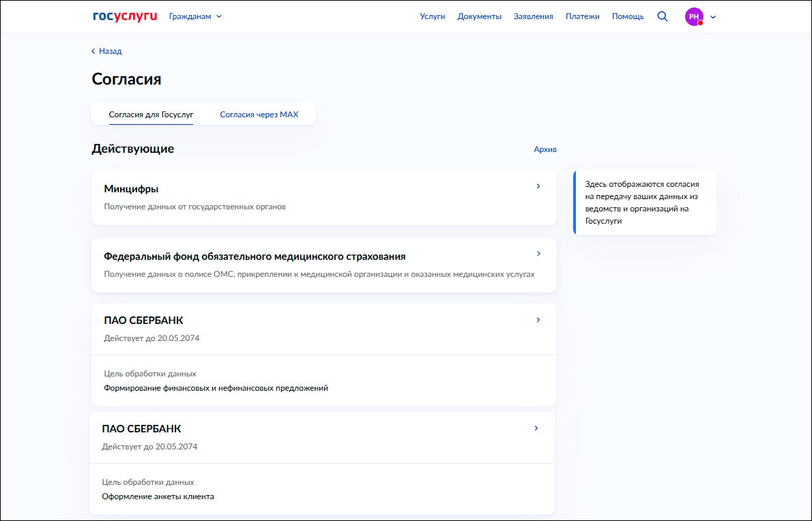This screenshot has width=812, height=521.
Task: Open Минцифры consent title
Action: point(131,189)
